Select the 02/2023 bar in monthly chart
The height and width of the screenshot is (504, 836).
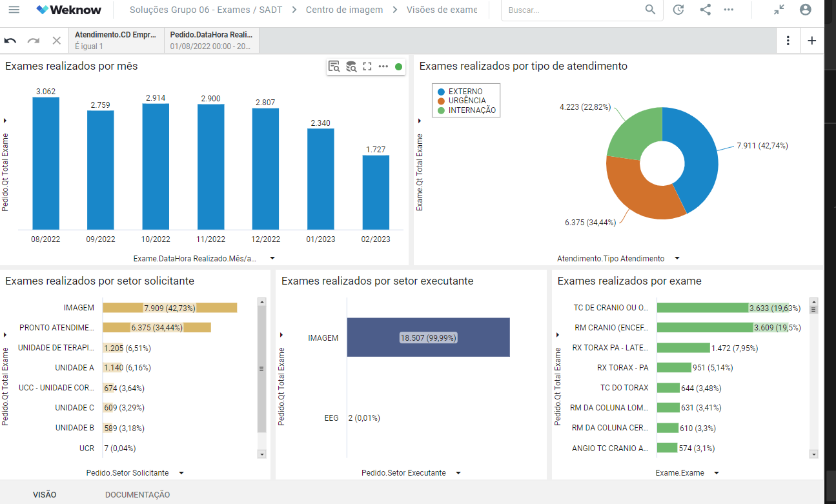click(376, 192)
